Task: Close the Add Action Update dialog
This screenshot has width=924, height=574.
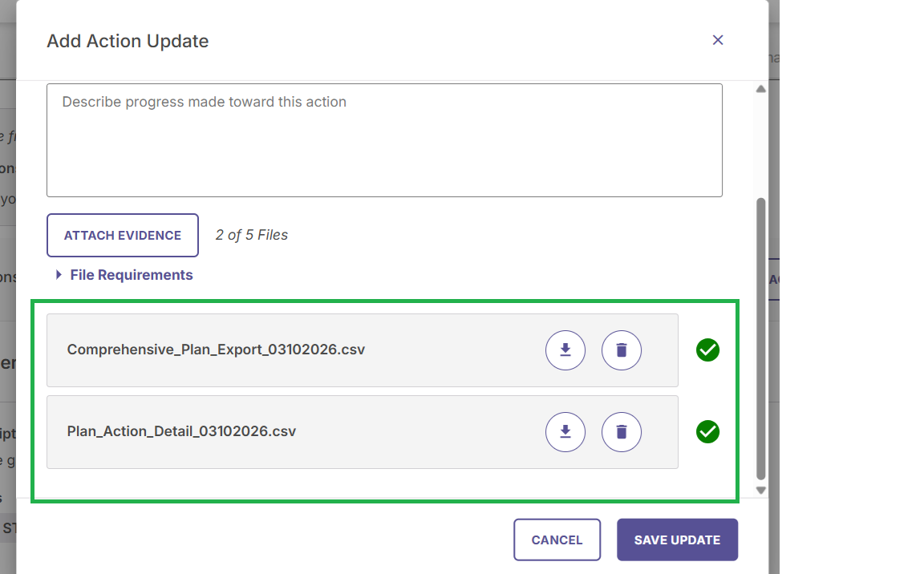Action: coord(718,40)
